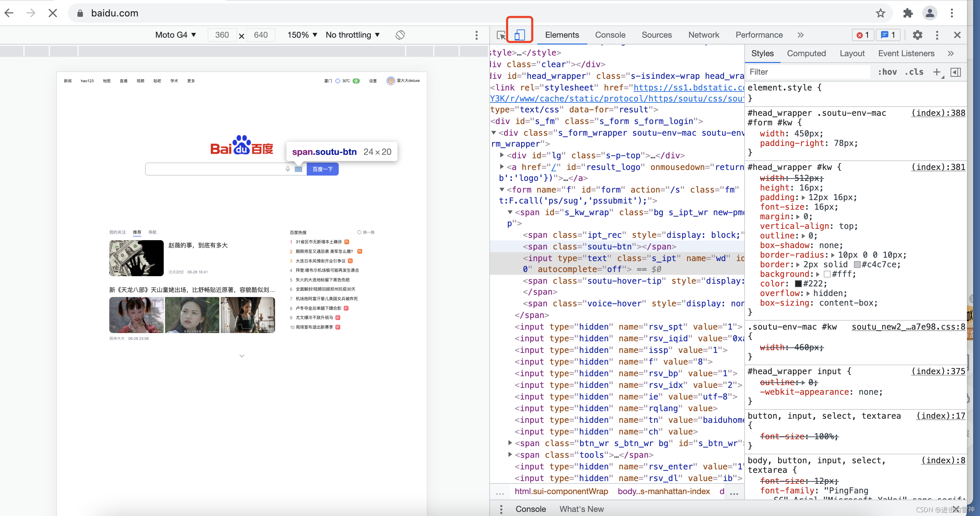
Task: Open the Moto G4 device dropdown
Action: [175, 35]
